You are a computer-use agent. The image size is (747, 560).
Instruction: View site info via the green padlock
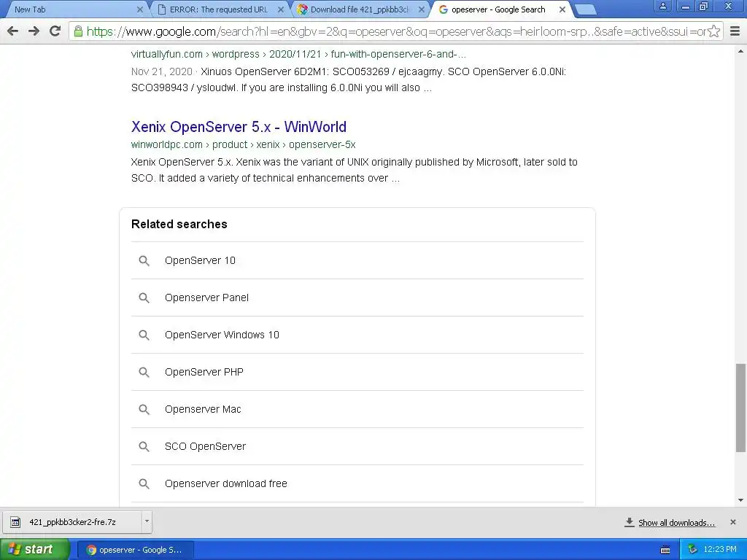78,31
